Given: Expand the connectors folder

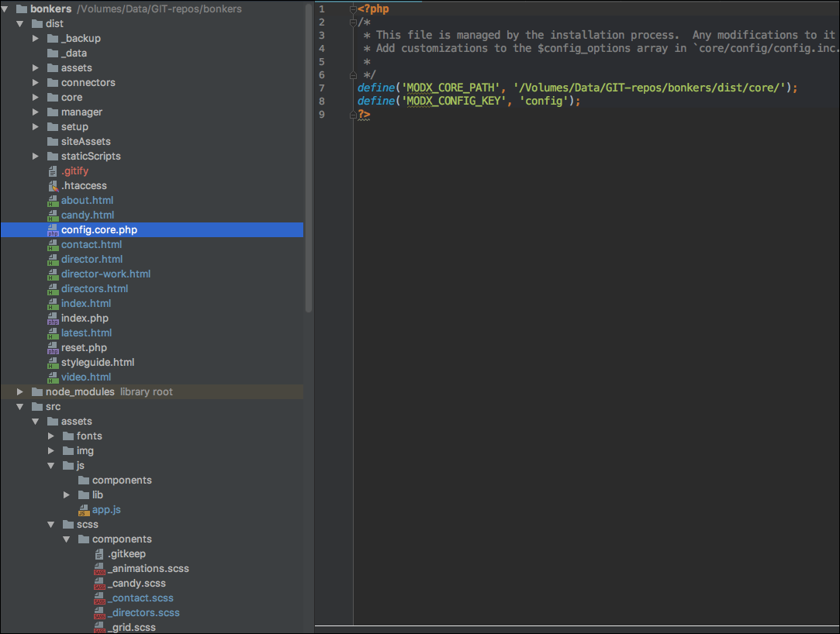Looking at the screenshot, I should [35, 82].
